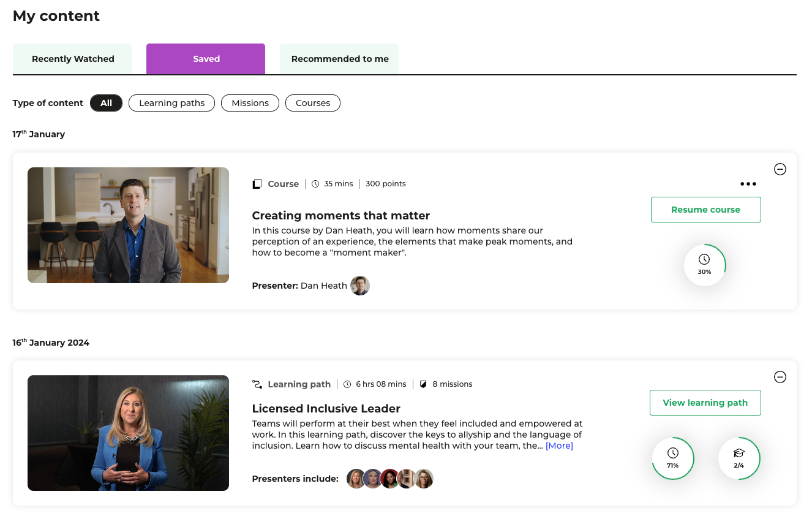The height and width of the screenshot is (532, 812).
Task: Expand description with More link
Action: coord(559,446)
